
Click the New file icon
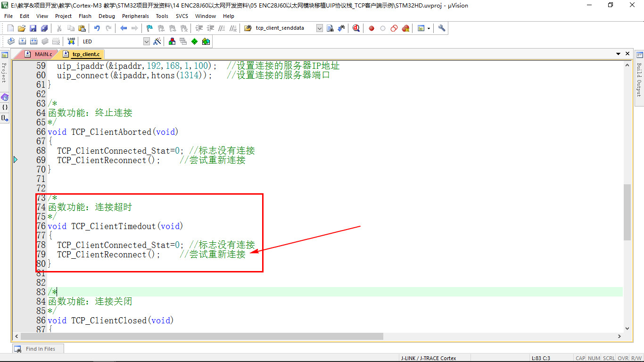tap(10, 28)
